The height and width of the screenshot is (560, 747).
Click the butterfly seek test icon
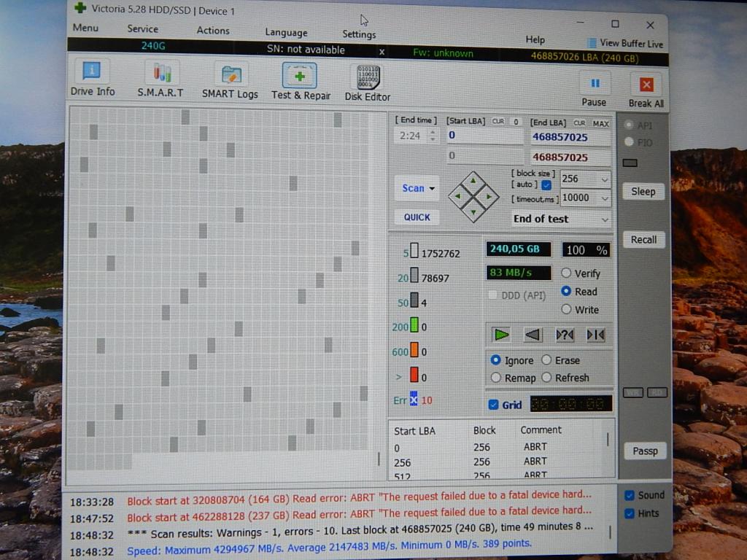click(x=595, y=335)
